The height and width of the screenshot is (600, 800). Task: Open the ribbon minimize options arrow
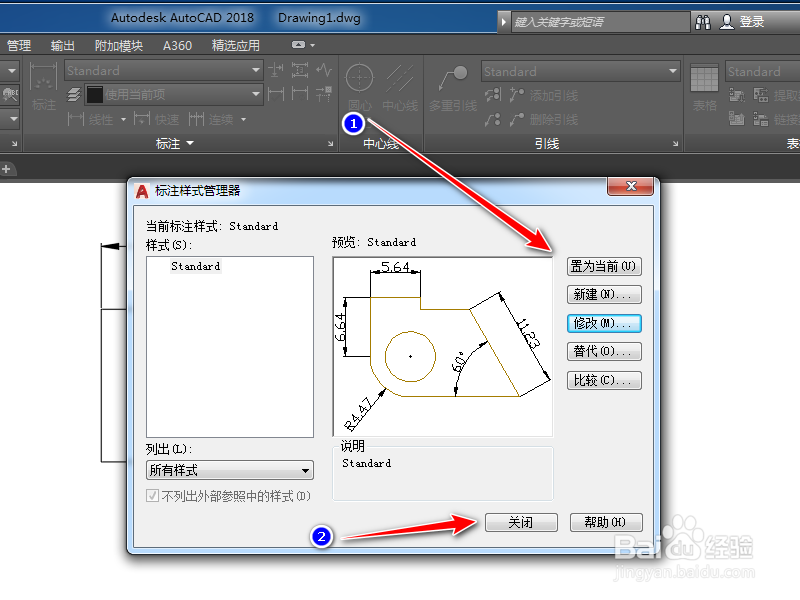312,45
